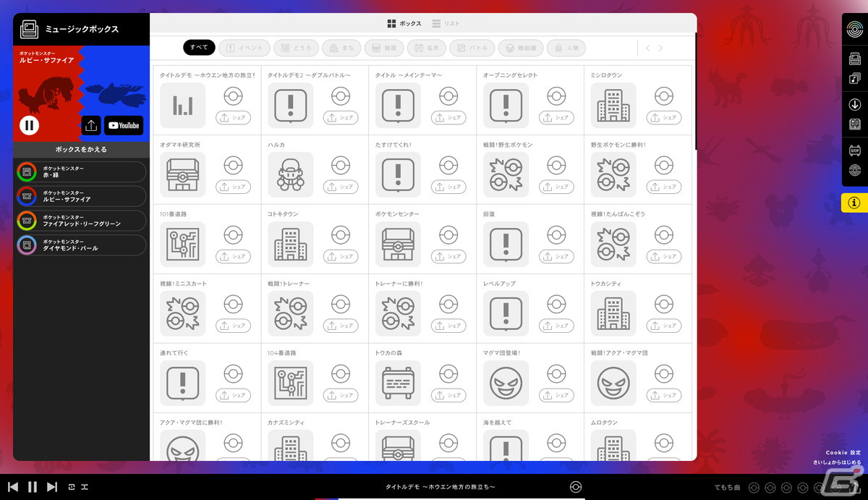The image size is (868, 500).
Task: Toggle the バトル category filter
Action: [x=472, y=48]
